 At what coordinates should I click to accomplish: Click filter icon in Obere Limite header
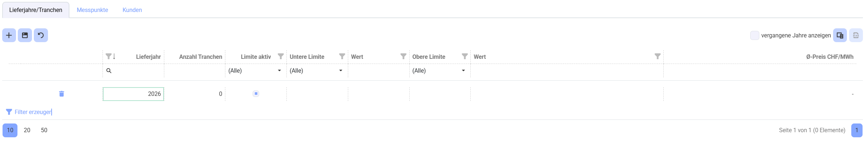465,56
